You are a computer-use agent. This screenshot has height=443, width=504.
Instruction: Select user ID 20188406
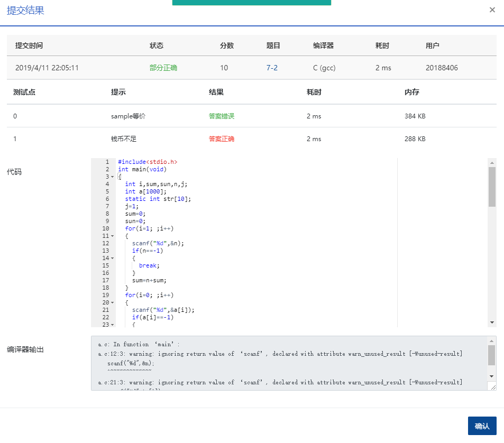pos(442,68)
